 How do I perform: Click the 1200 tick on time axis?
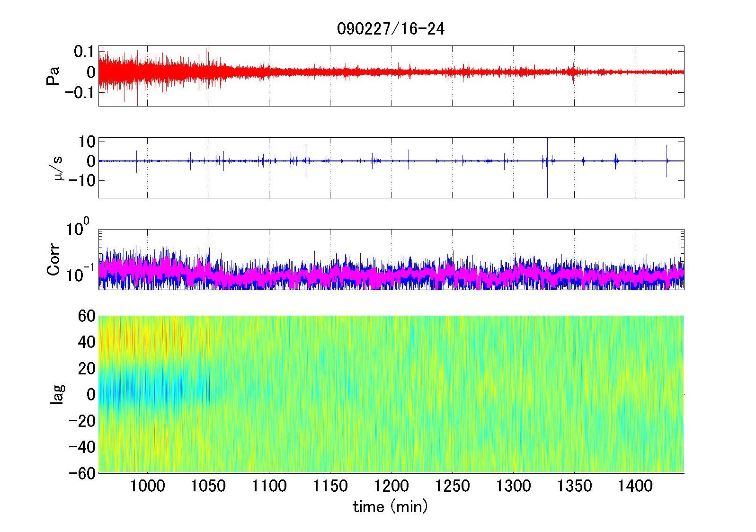(x=391, y=486)
